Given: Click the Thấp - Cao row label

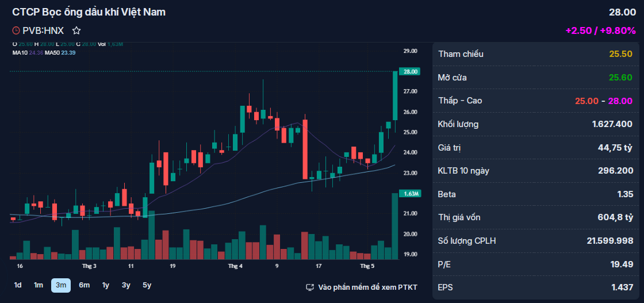Looking at the screenshot, I should click(x=460, y=101).
